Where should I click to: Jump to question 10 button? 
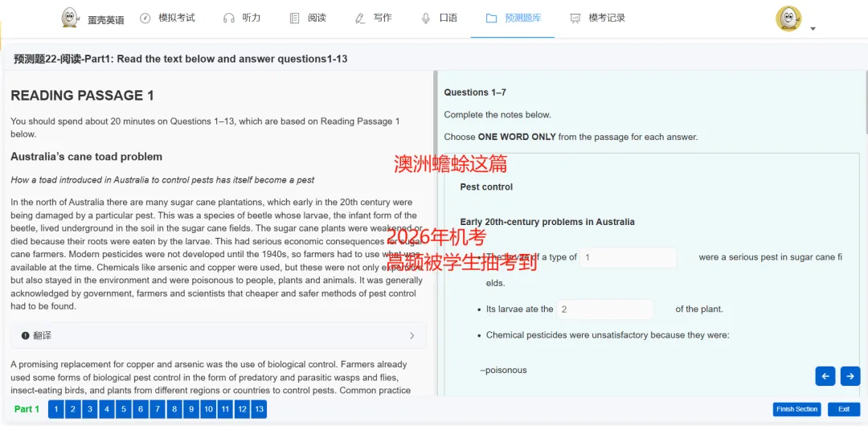point(207,409)
